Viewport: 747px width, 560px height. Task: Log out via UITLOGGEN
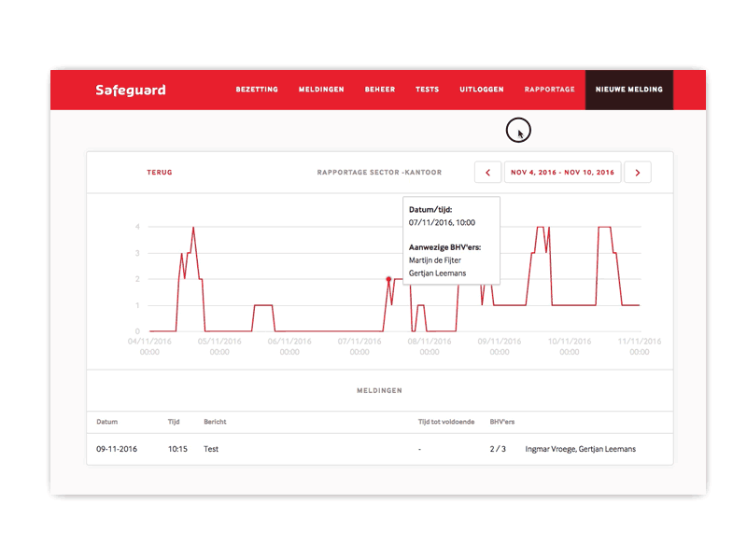coord(482,90)
